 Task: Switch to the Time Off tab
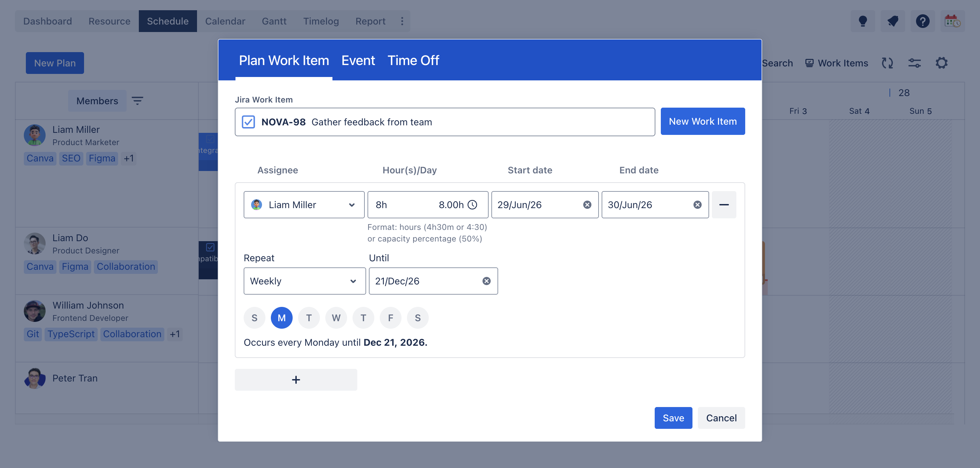coord(413,61)
